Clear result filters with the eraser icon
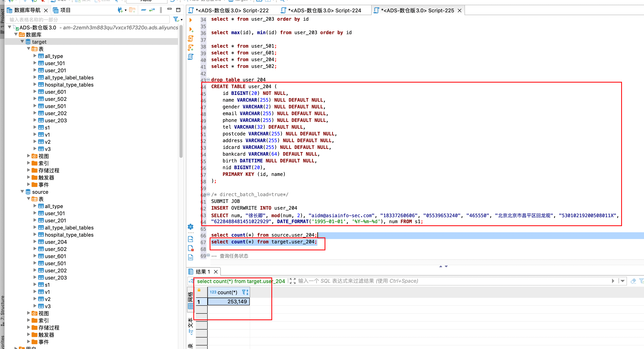The height and width of the screenshot is (349, 644). (x=633, y=281)
